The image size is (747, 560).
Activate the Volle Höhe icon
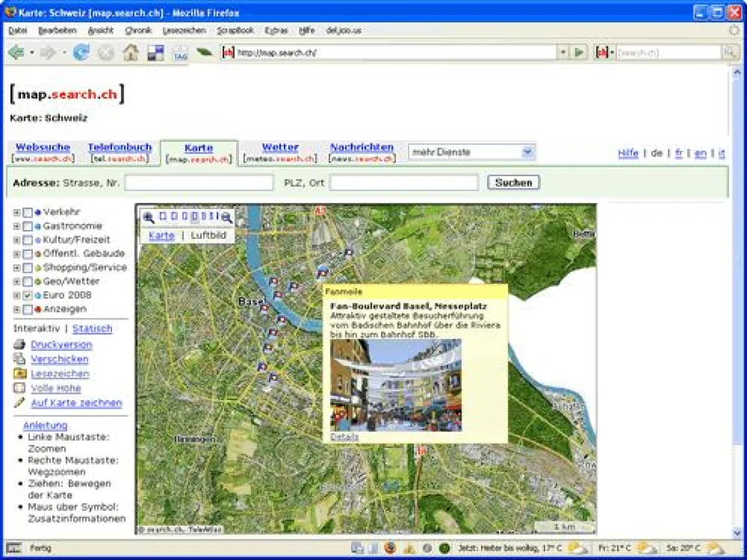(x=19, y=387)
